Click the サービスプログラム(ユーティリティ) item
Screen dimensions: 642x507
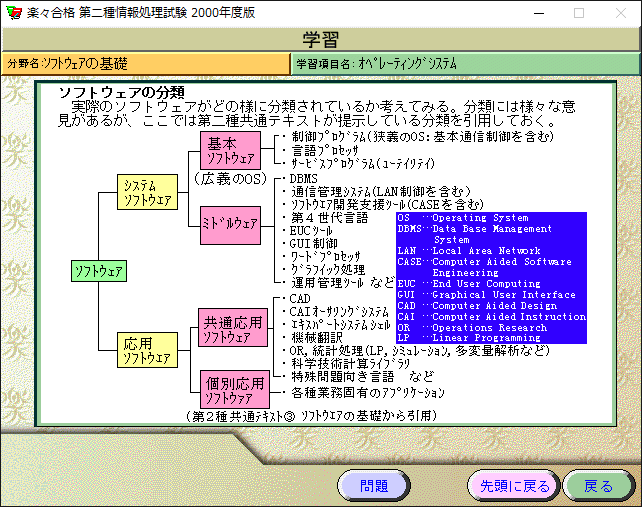(x=363, y=164)
